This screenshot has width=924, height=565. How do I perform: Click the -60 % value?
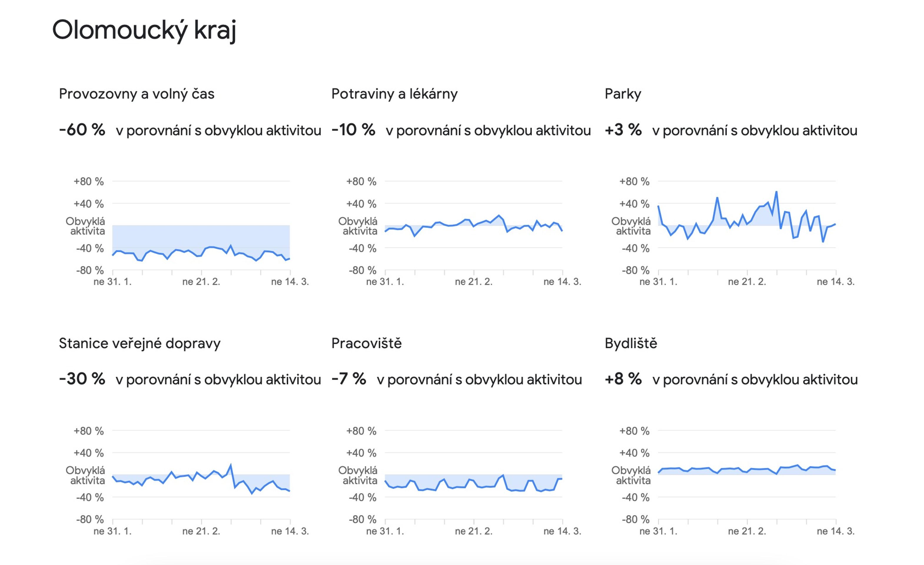(82, 130)
